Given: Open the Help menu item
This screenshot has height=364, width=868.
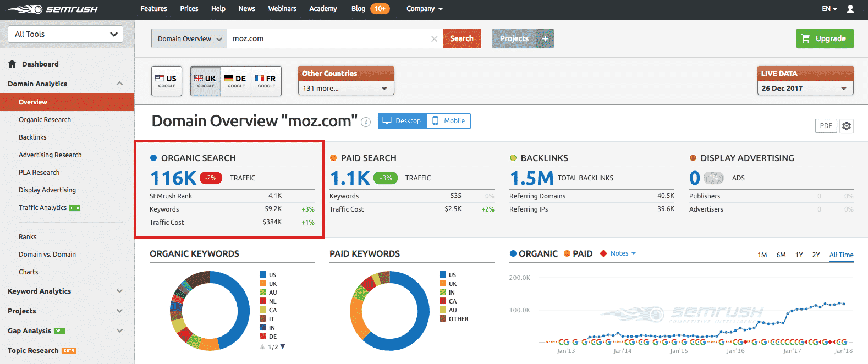Looking at the screenshot, I should tap(218, 9).
